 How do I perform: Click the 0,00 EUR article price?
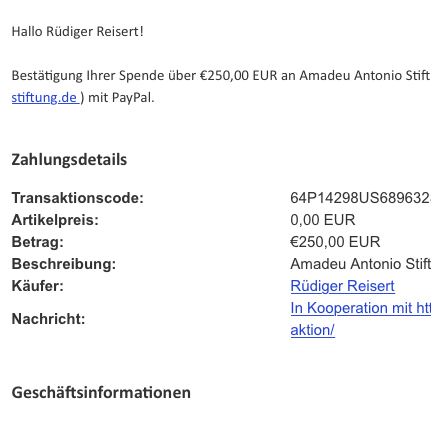(x=323, y=220)
